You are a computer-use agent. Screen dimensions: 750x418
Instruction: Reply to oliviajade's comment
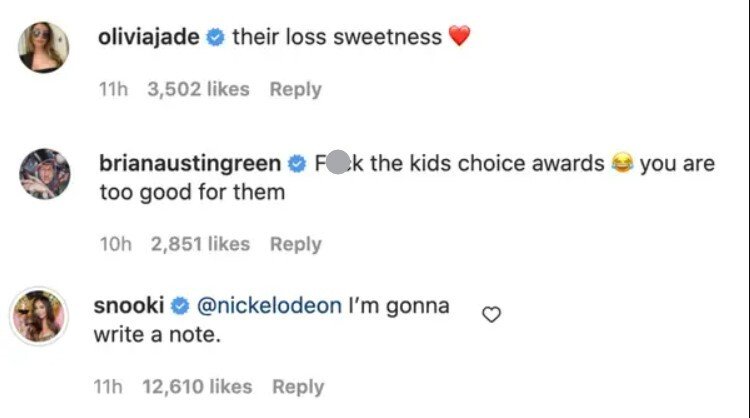tap(296, 89)
